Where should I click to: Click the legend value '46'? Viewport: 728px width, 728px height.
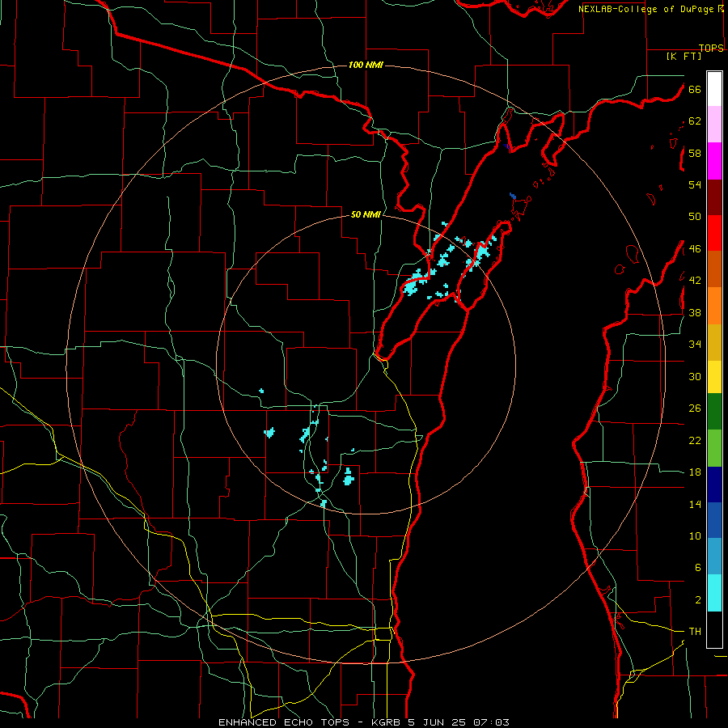point(695,249)
